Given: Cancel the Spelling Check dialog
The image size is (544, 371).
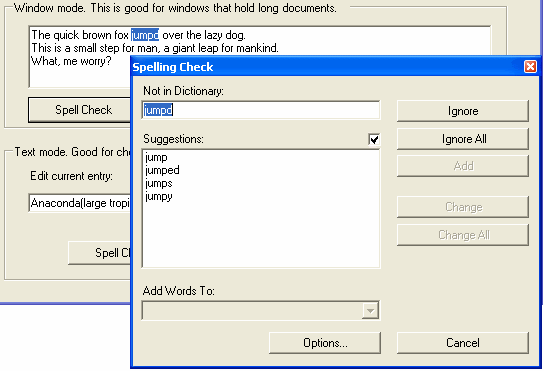Looking at the screenshot, I should point(463,343).
